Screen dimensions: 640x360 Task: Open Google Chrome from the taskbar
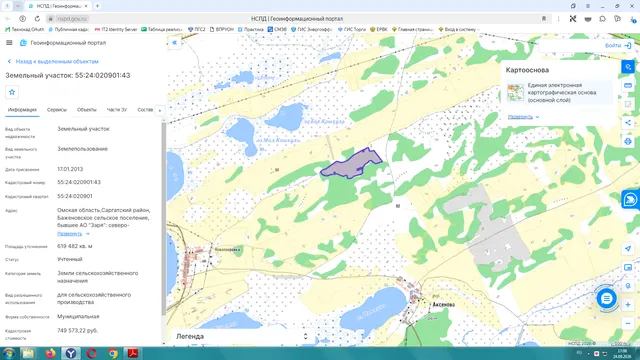(x=113, y=353)
